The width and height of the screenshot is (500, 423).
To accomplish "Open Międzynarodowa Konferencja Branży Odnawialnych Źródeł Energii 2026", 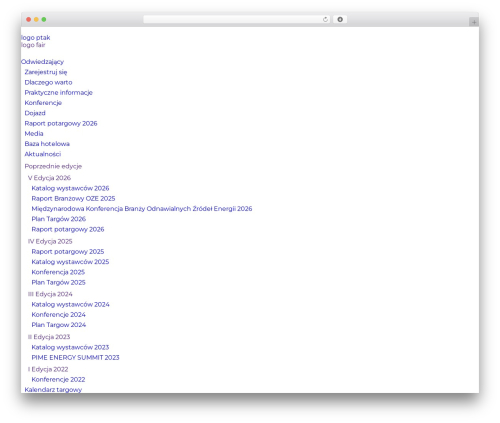I will (142, 209).
